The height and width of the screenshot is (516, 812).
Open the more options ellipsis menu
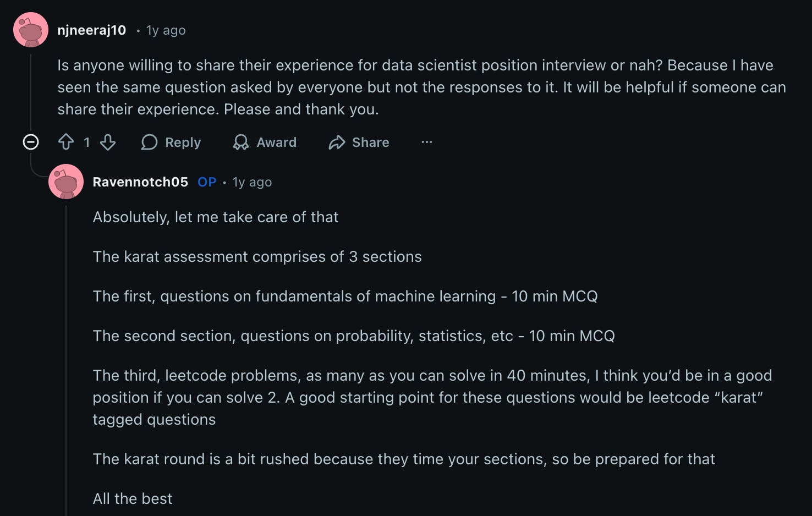(x=427, y=142)
